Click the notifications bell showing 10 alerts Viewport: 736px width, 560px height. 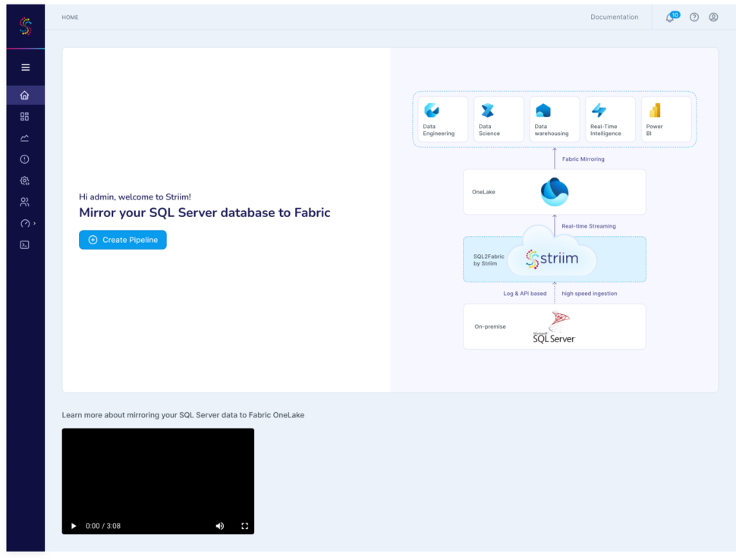pos(668,17)
